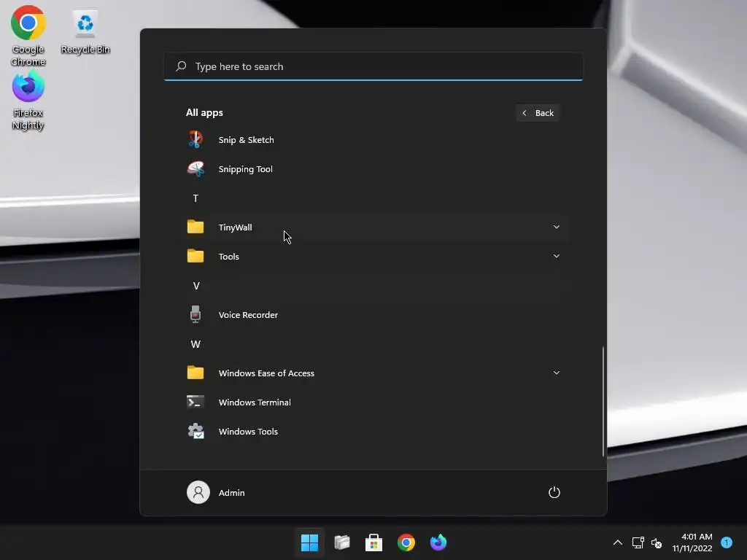Click the Start button on taskbar

309,542
